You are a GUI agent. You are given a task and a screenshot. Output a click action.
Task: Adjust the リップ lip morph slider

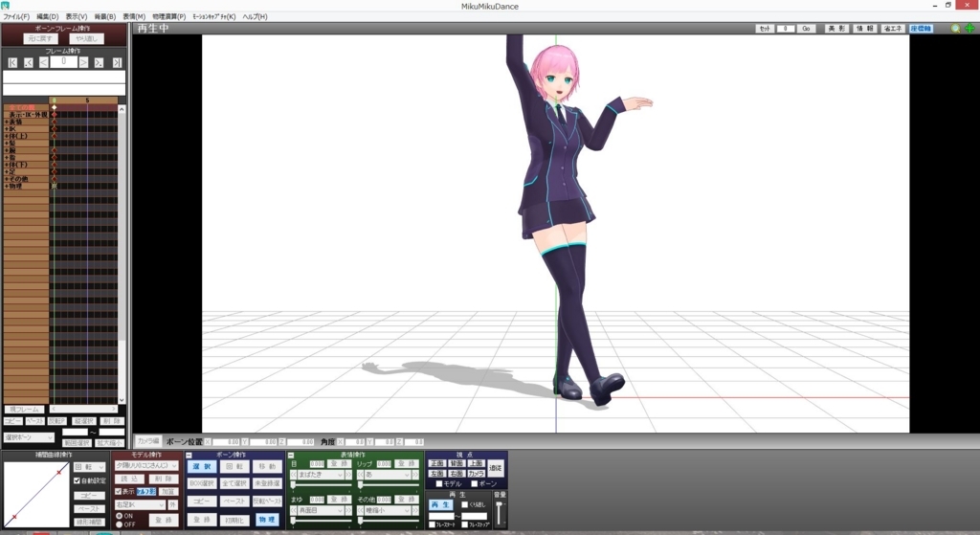[x=389, y=485]
